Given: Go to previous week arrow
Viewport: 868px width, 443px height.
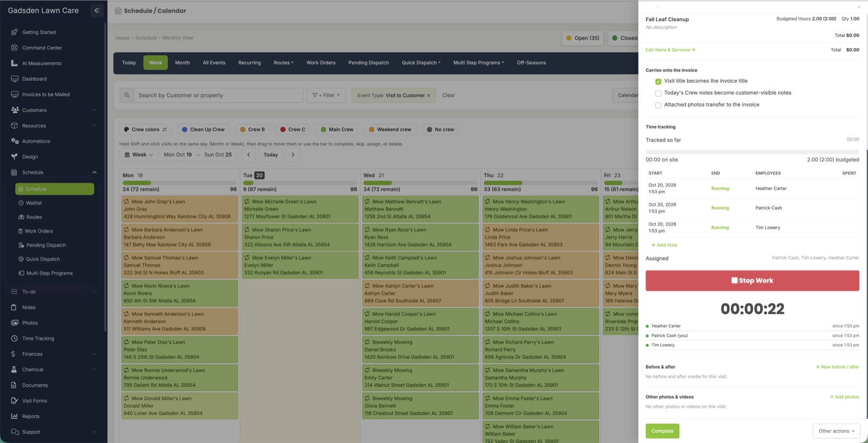Looking at the screenshot, I should point(248,155).
